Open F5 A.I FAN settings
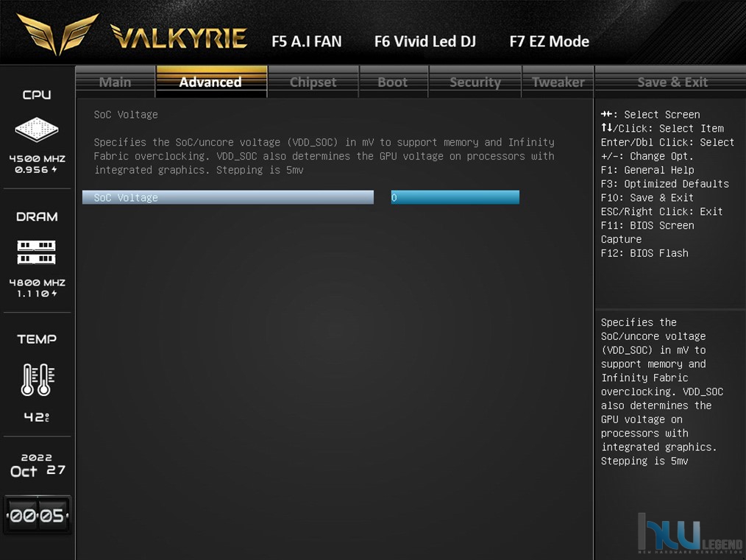The width and height of the screenshot is (746, 560). tap(306, 41)
